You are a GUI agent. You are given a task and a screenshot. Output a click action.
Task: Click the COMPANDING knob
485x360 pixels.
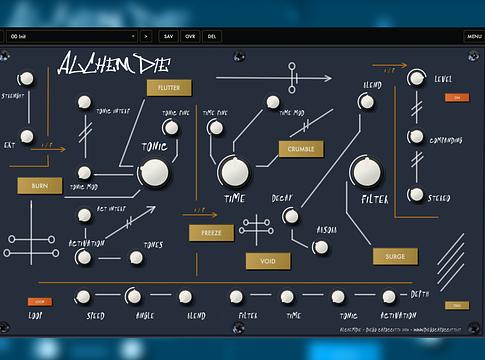click(x=416, y=136)
